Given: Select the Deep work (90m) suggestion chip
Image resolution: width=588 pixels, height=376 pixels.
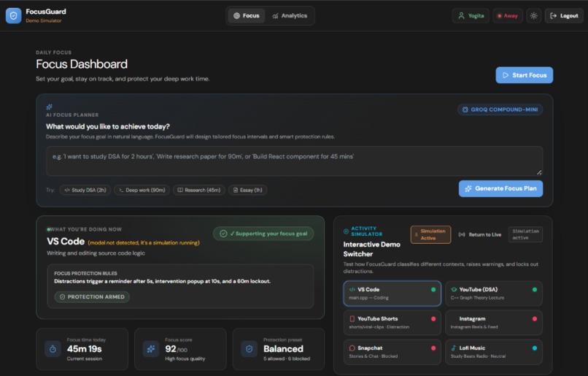Looking at the screenshot, I should pyautogui.click(x=142, y=190).
